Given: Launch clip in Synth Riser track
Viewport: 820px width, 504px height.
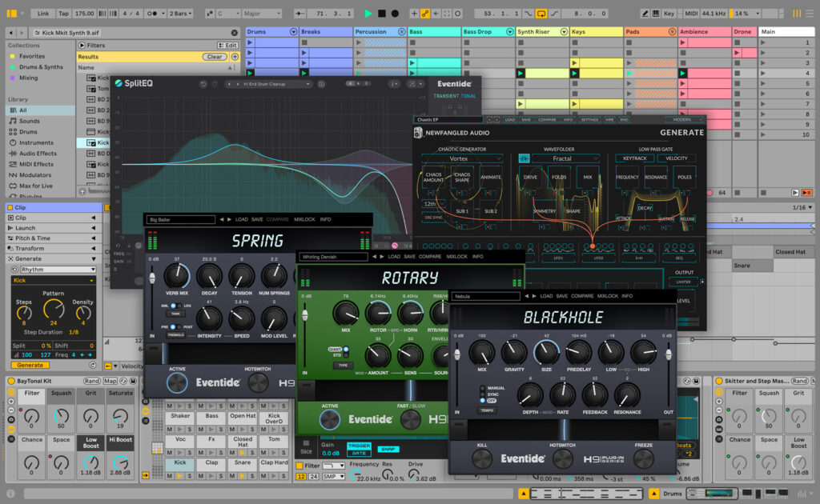Looking at the screenshot, I should pyautogui.click(x=521, y=73).
